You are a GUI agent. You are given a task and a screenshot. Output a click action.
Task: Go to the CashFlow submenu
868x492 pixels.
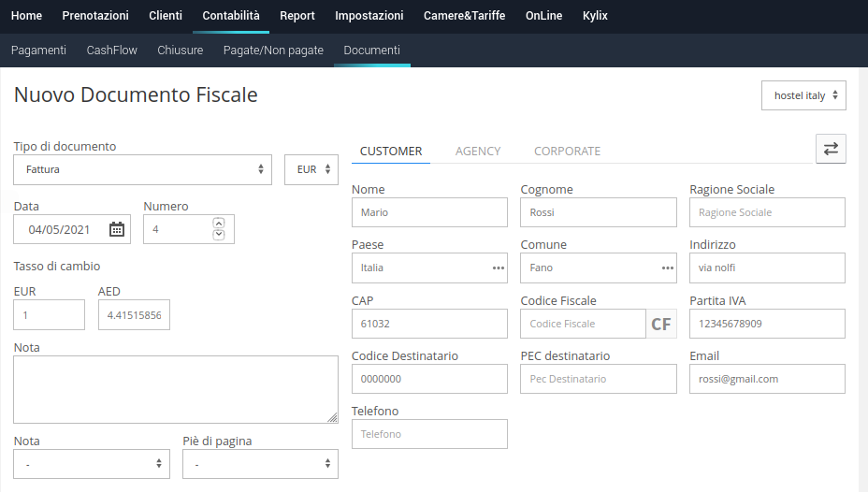112,50
